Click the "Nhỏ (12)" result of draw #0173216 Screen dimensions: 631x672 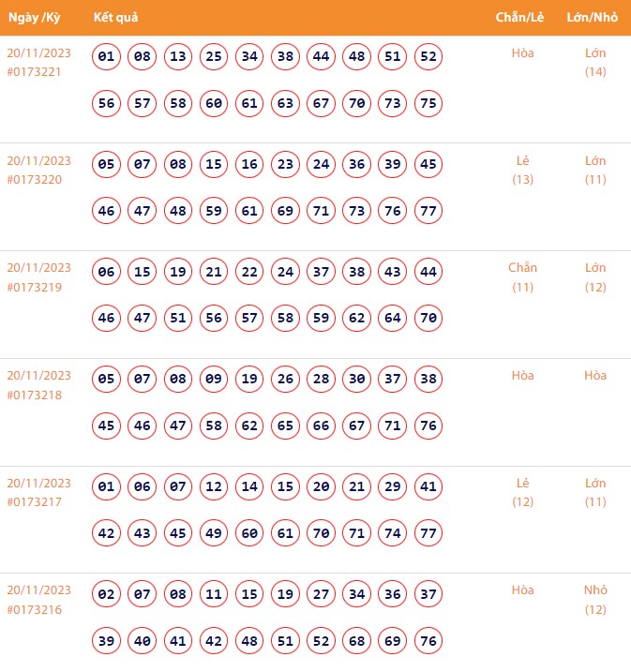tap(595, 600)
